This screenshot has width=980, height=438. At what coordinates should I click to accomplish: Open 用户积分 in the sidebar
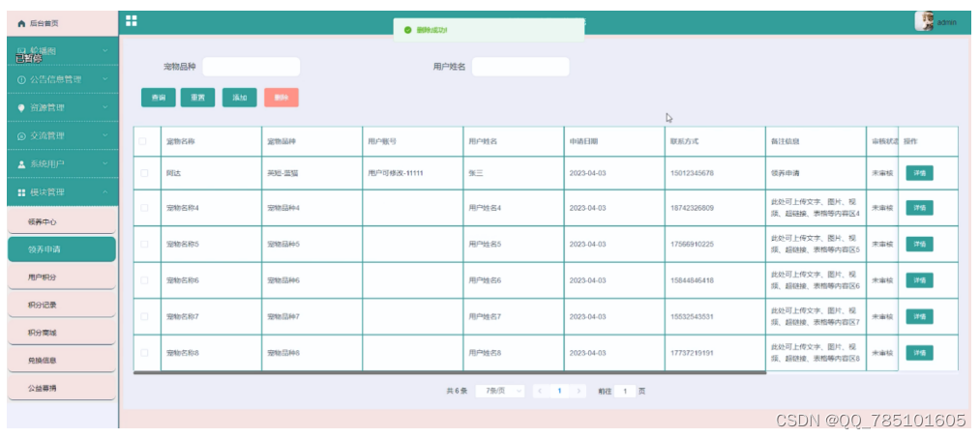point(43,277)
